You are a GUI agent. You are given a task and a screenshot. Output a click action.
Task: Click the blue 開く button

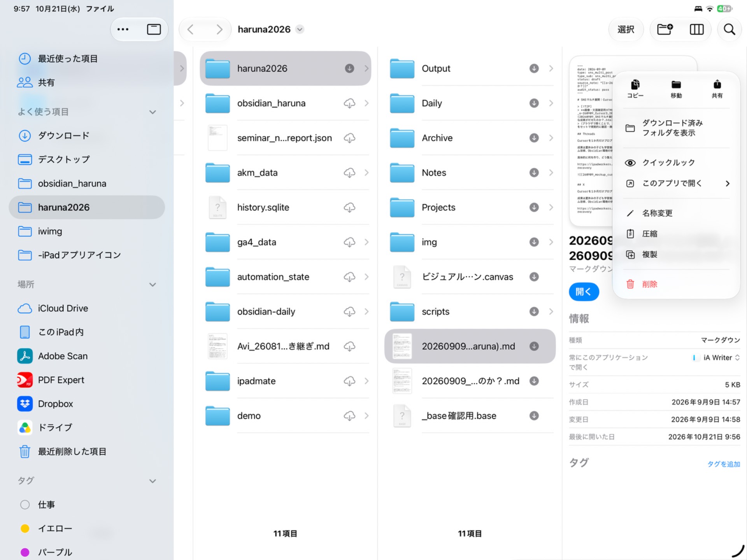(584, 292)
